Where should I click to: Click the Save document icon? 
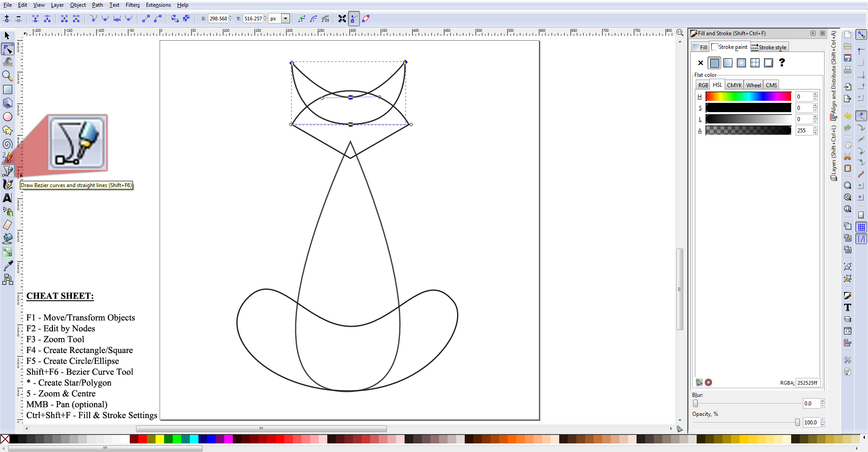pyautogui.click(x=848, y=58)
